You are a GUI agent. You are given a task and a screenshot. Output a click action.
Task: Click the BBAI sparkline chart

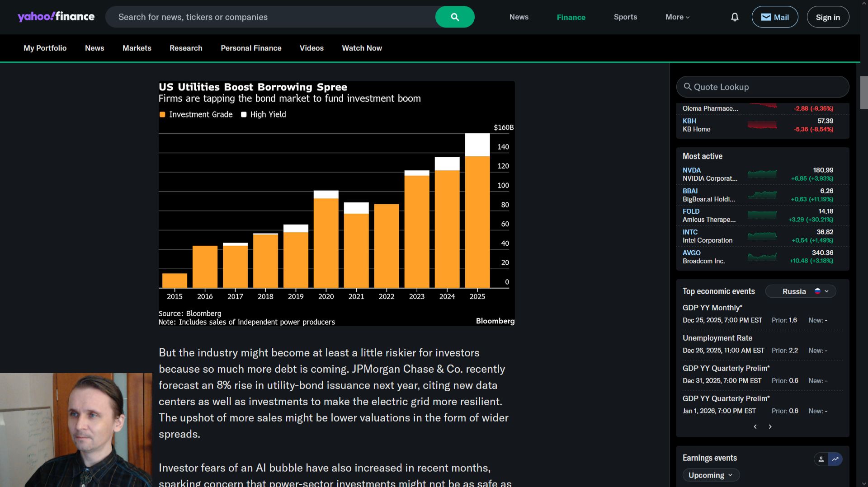(x=762, y=195)
